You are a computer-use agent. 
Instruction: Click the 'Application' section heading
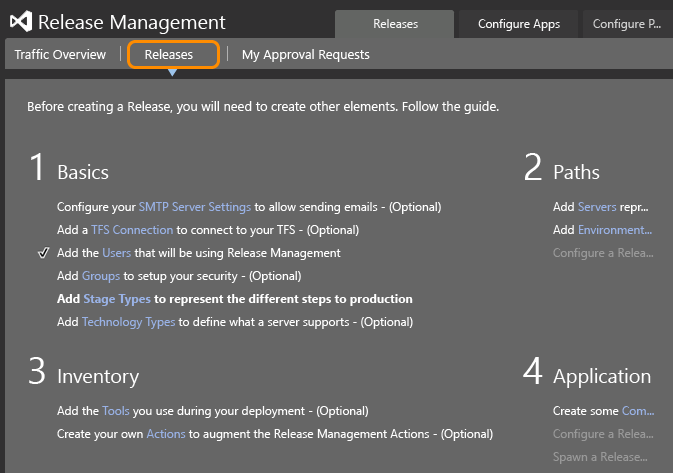(602, 376)
